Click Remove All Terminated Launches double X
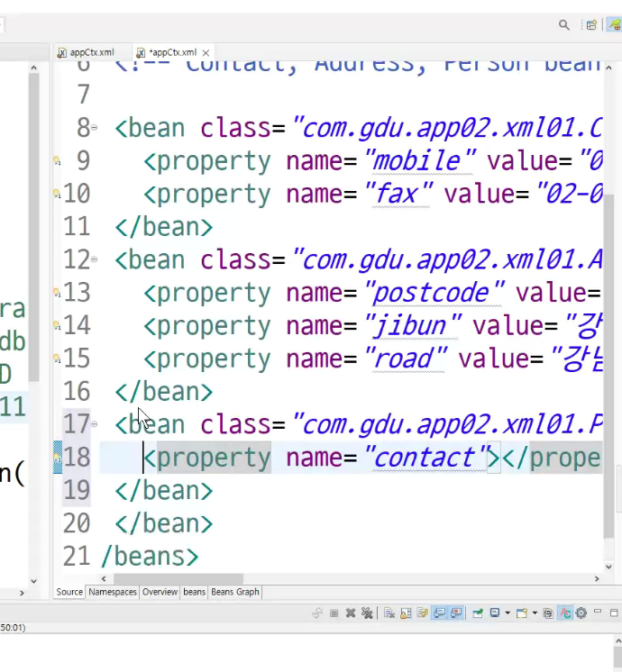 [x=367, y=613]
